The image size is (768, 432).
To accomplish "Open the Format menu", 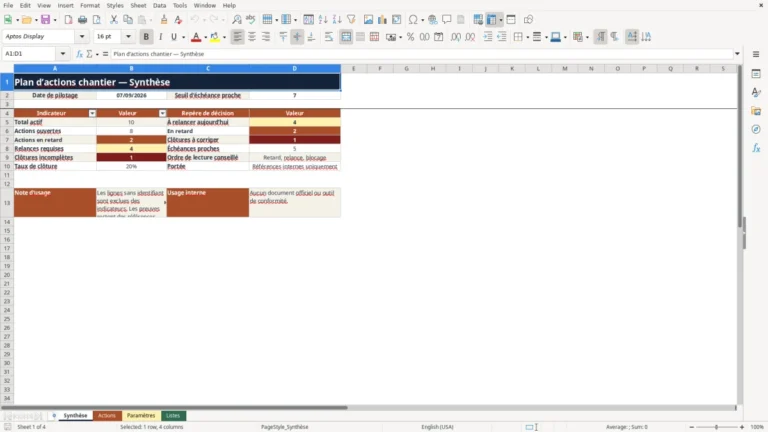I will (90, 5).
